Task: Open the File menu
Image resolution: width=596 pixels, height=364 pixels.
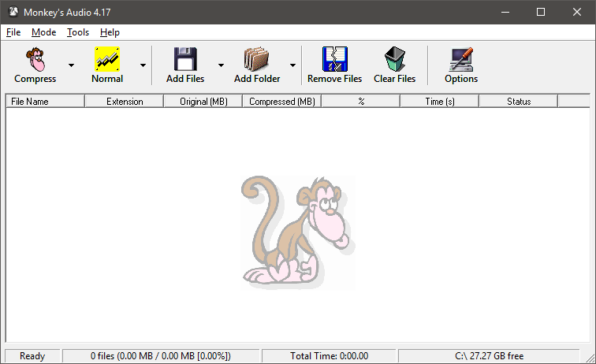Action: pos(13,32)
